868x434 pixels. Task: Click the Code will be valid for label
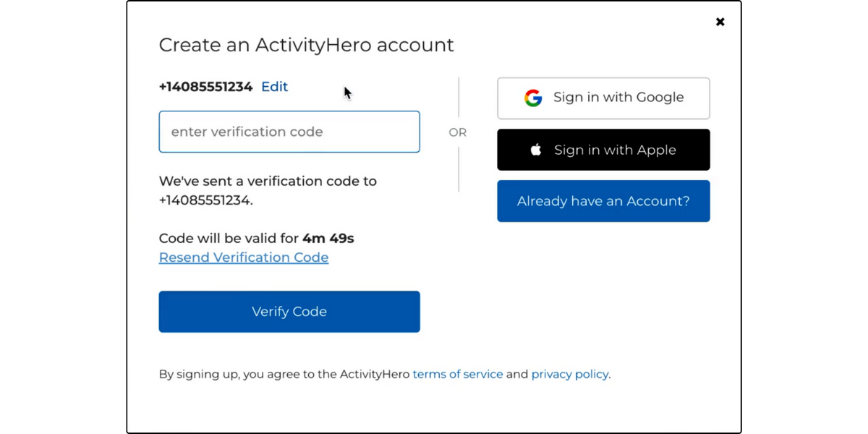coord(229,238)
